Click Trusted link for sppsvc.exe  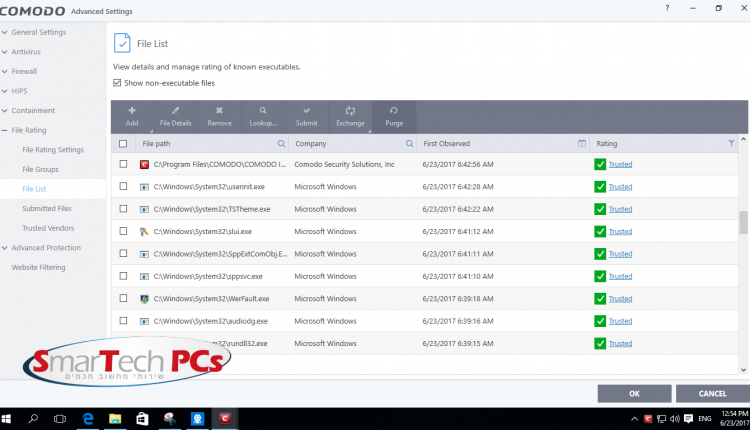(620, 276)
